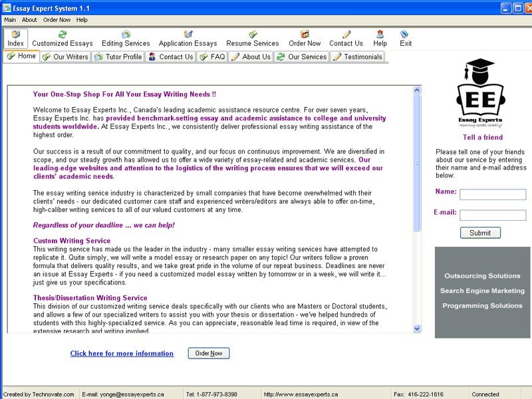Click the vertical scrollbar thumb
This screenshot has width=532, height=399.
(x=417, y=163)
